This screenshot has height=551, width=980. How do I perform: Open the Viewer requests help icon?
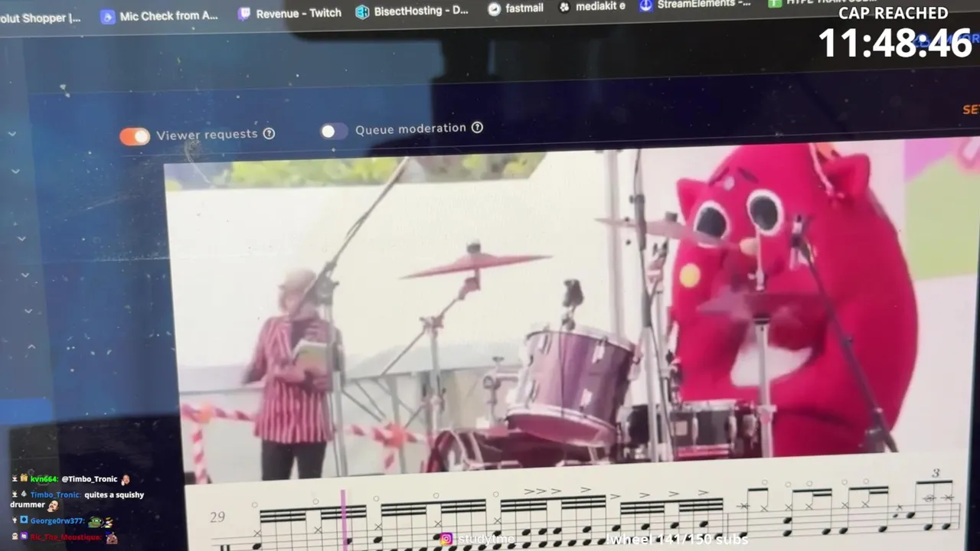point(269,133)
